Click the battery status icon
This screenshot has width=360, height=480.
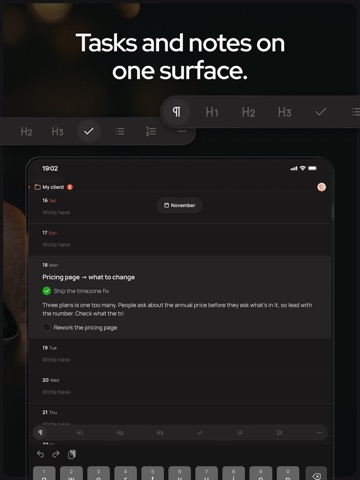[312, 168]
